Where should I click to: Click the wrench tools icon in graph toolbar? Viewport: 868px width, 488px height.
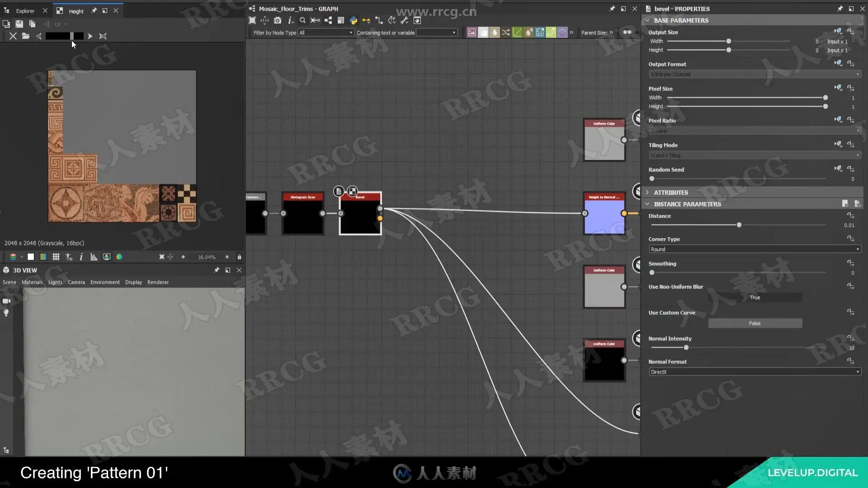click(404, 20)
